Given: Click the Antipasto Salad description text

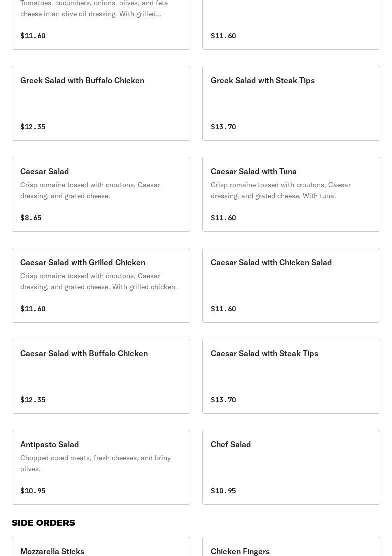Looking at the screenshot, I should coord(95,463).
